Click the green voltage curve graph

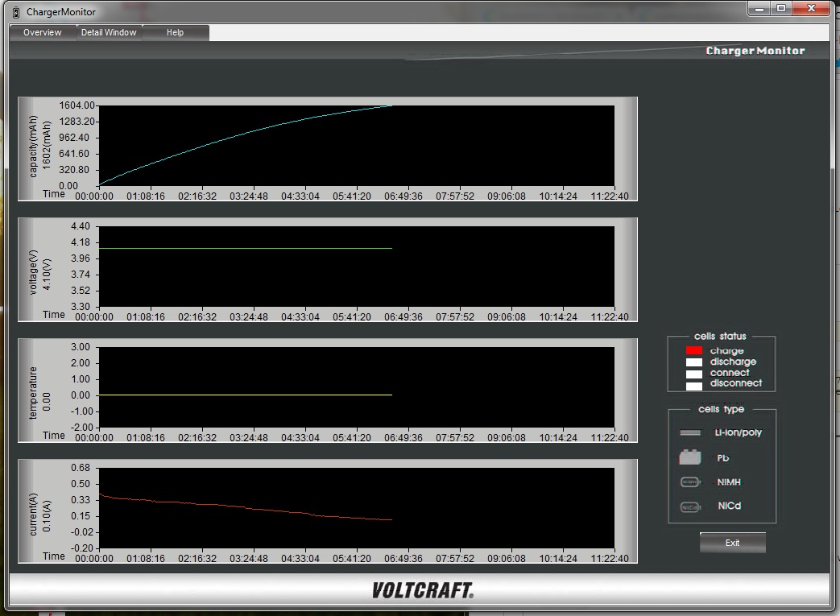click(242, 248)
